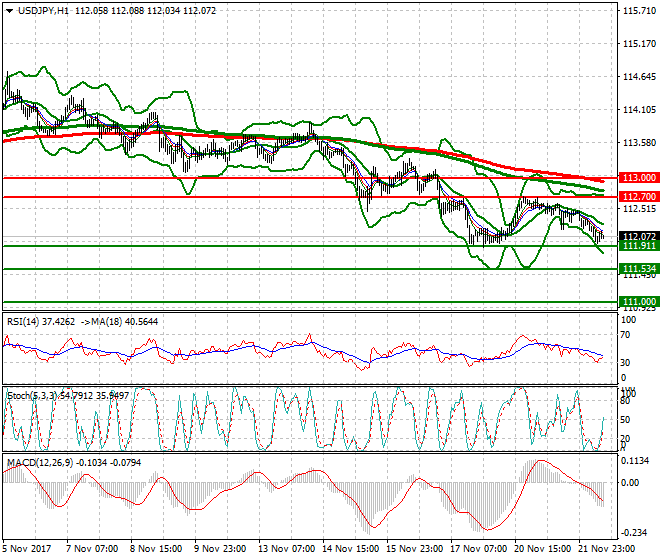660x560 pixels.
Task: Click the 112.515 price axis value
Action: tap(639, 209)
